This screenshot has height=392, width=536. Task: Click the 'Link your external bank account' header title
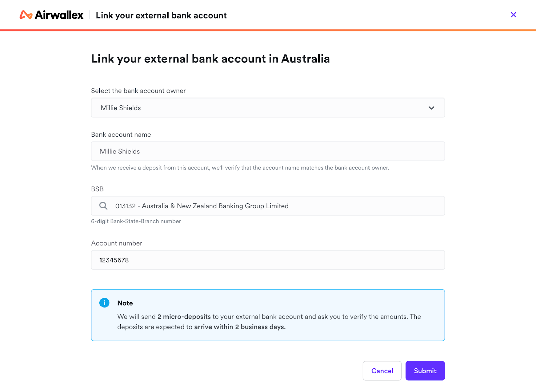click(x=161, y=15)
